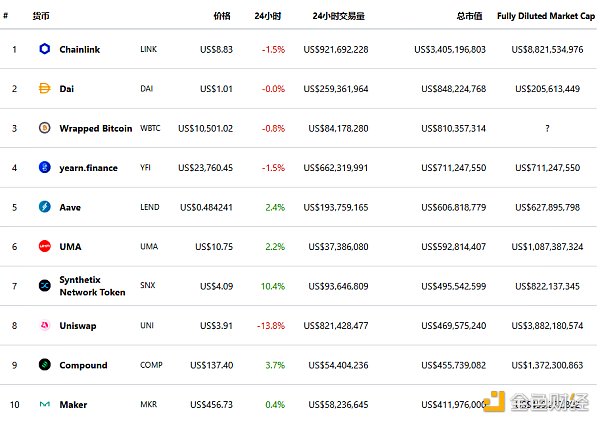Click the question mark for Wrapped Bitcoin
The height and width of the screenshot is (423, 600).
(x=546, y=128)
